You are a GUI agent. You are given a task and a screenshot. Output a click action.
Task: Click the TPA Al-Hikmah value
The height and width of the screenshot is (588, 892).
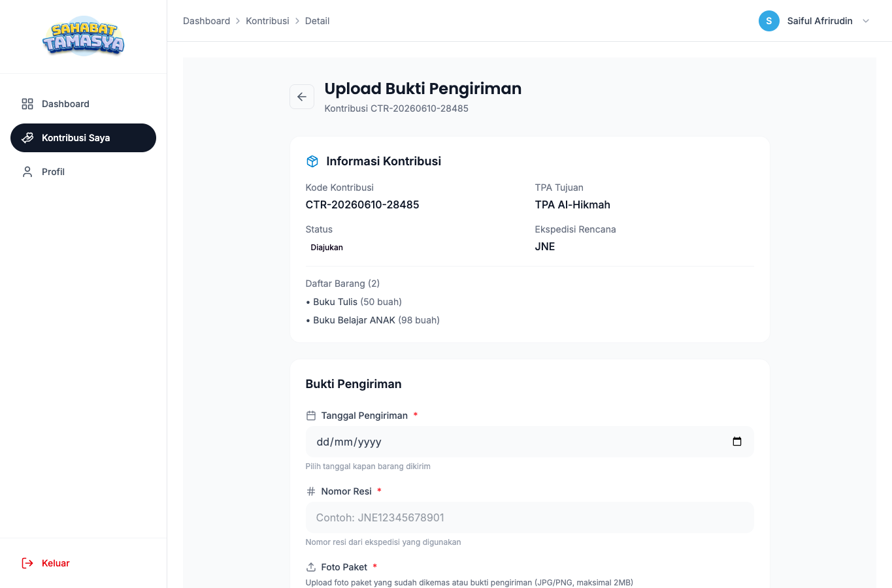click(572, 204)
